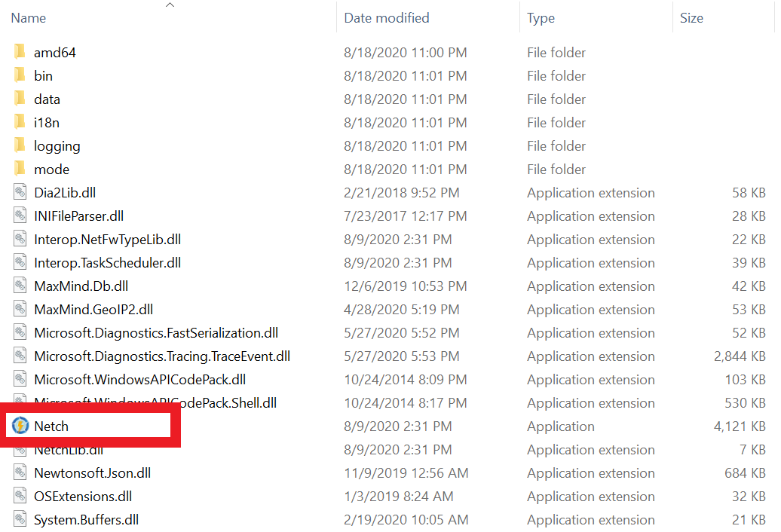
Task: Sort by Date modified column
Action: pyautogui.click(x=387, y=18)
